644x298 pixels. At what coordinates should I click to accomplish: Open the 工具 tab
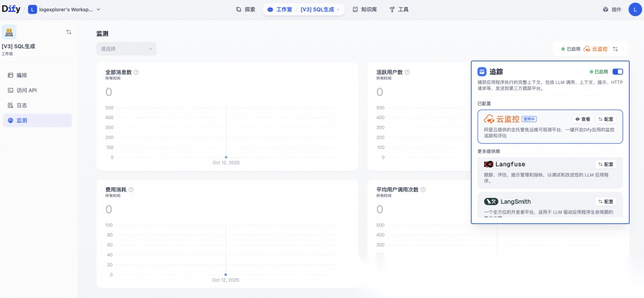pyautogui.click(x=399, y=10)
